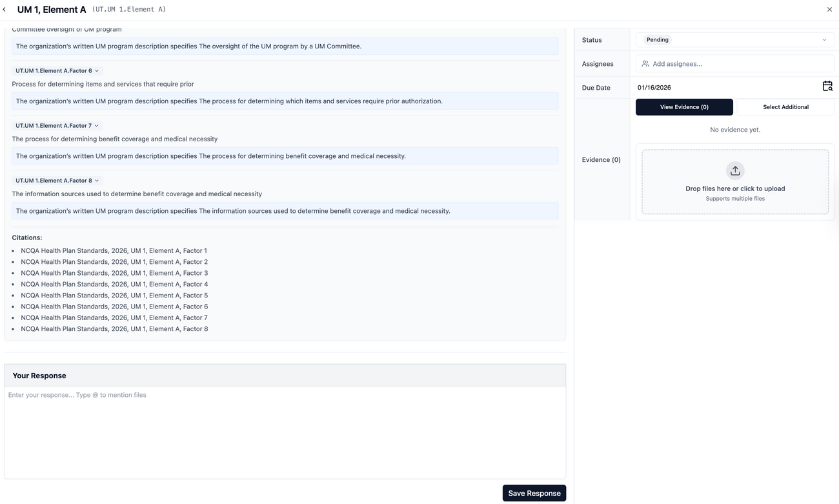Screen dimensions: 839x504
Task: Click the Pending status badge
Action: (x=657, y=39)
